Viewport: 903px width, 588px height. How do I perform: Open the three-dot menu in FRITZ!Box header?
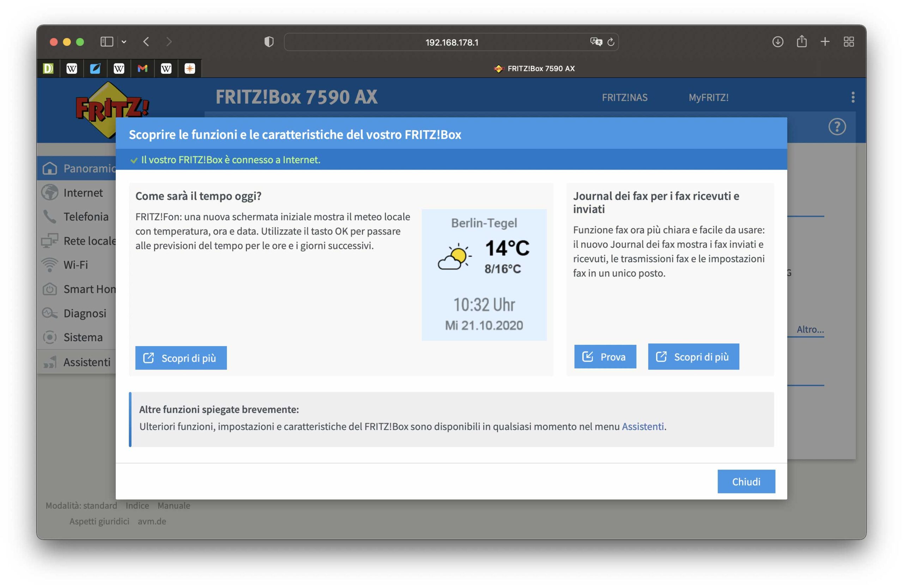point(853,97)
